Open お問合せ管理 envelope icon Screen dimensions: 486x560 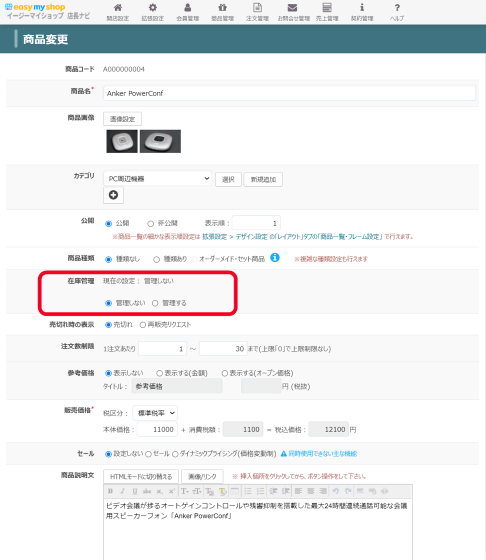point(292,8)
